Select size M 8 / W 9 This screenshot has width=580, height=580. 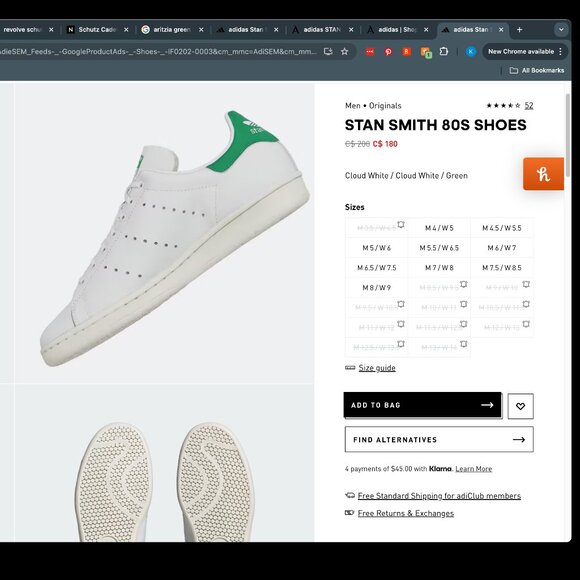pyautogui.click(x=377, y=288)
